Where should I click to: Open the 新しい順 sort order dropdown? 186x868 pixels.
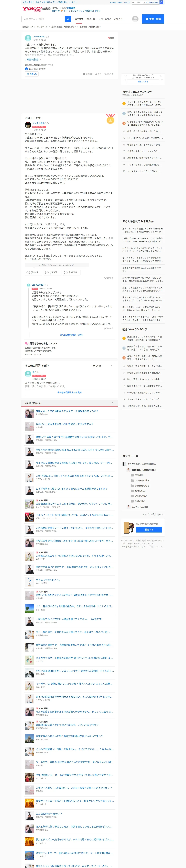point(103,366)
